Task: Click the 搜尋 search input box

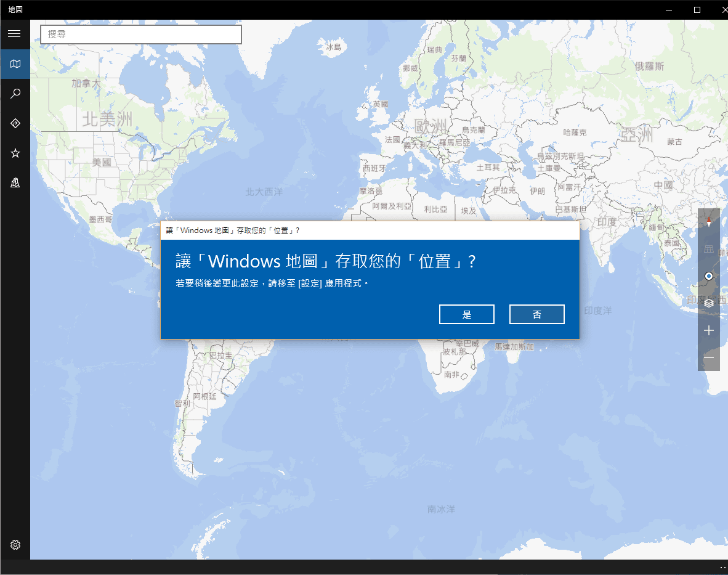Action: click(x=140, y=35)
